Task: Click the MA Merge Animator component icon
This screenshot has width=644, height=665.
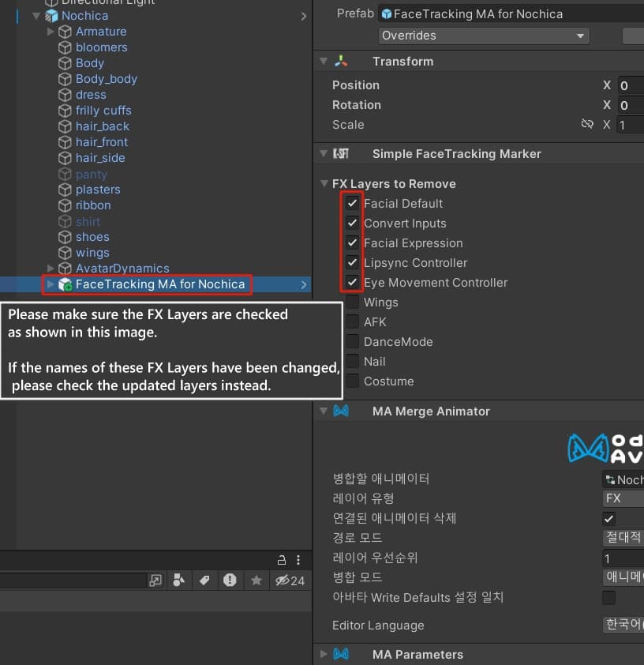Action: pyautogui.click(x=341, y=411)
